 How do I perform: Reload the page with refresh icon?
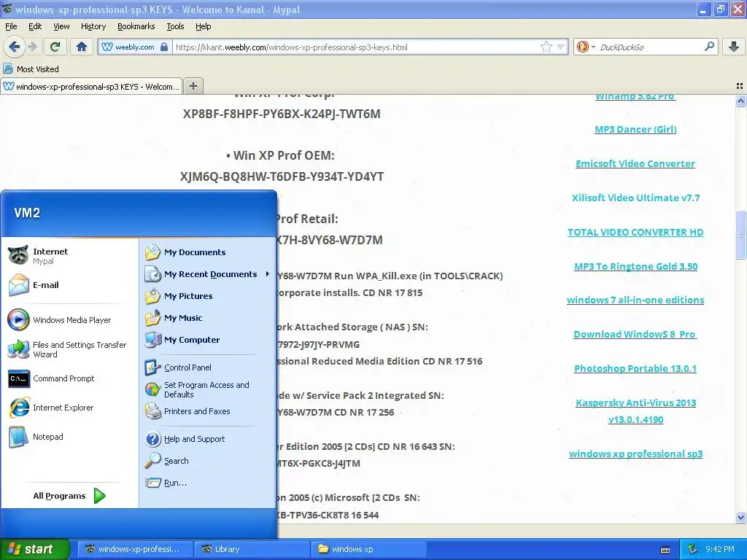point(55,47)
